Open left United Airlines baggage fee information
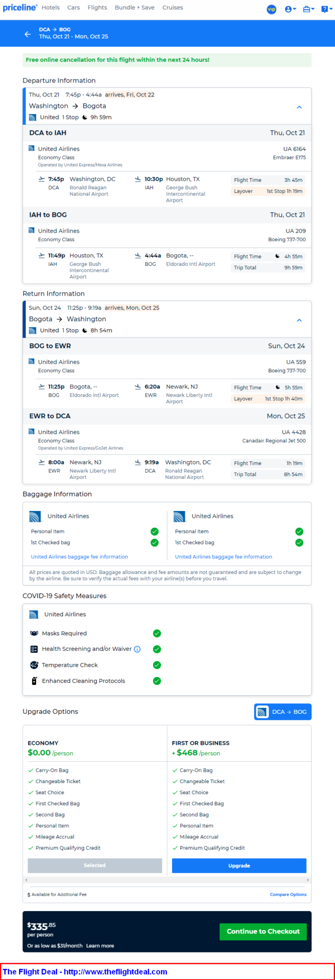The image size is (335, 980). coord(79,557)
